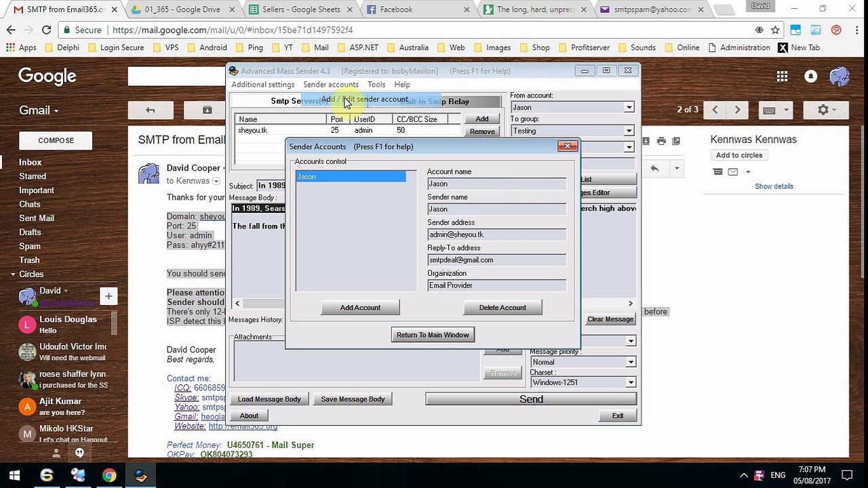Open the Google account avatar

(x=839, y=77)
